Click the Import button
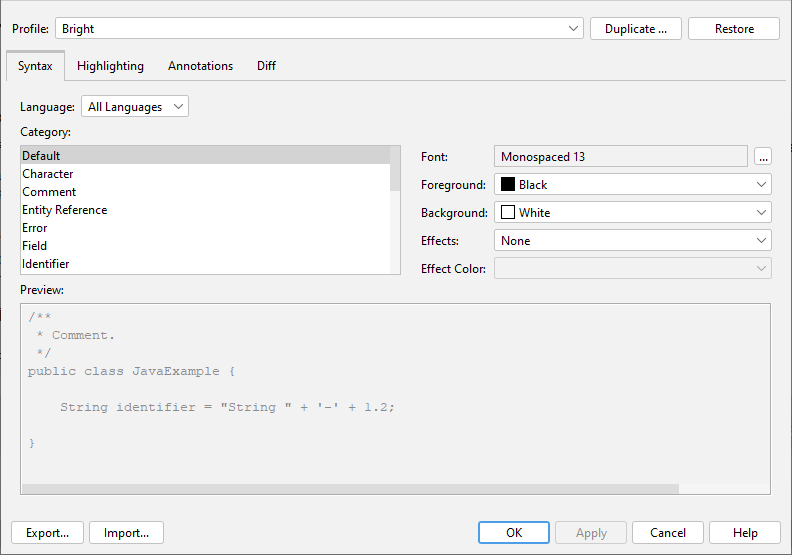Viewport: 792px width, 555px height. tap(126, 533)
